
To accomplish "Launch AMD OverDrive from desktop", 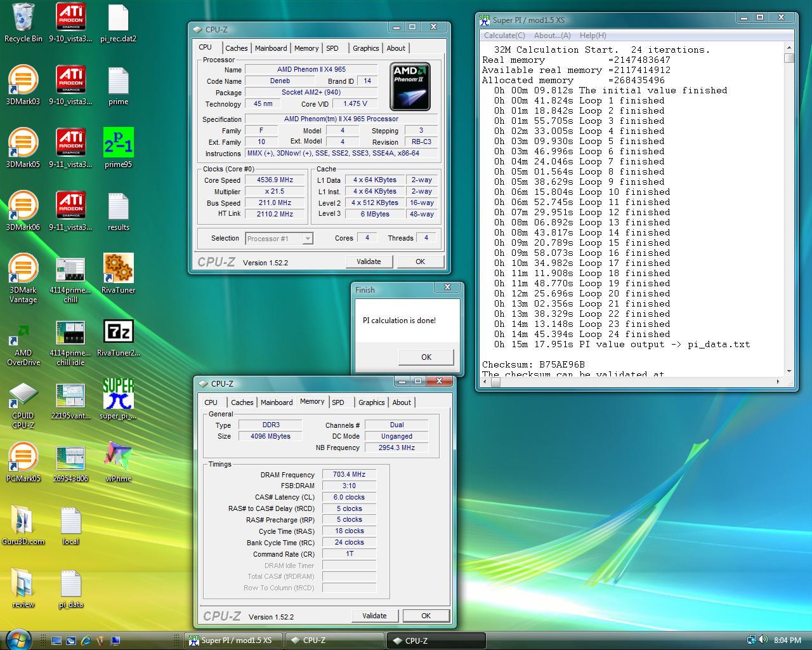I will coord(23,345).
